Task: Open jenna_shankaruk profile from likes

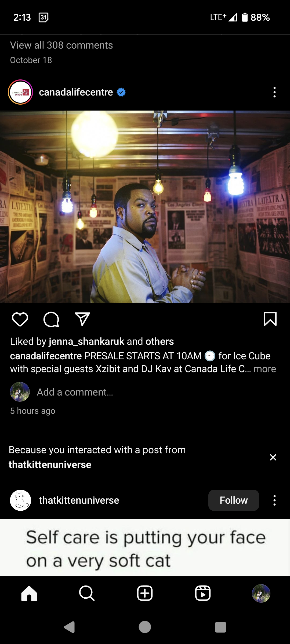Action: pos(86,342)
